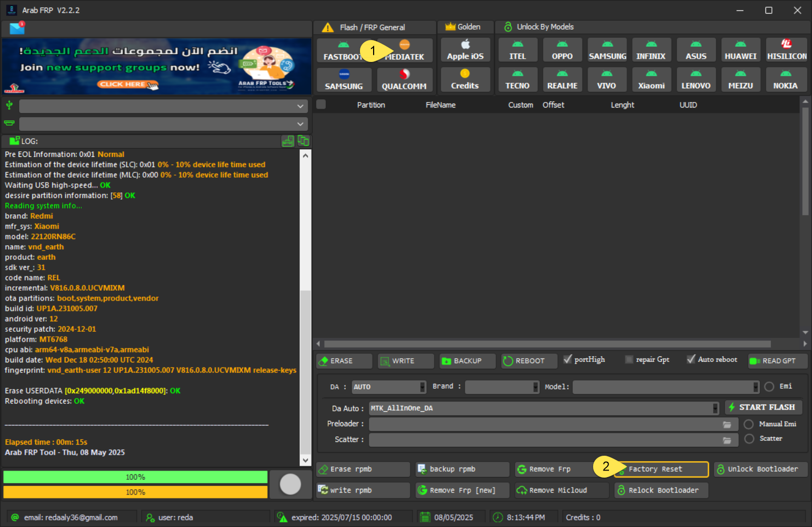Select the INFINIX model unlock
812x527 pixels.
click(x=651, y=50)
